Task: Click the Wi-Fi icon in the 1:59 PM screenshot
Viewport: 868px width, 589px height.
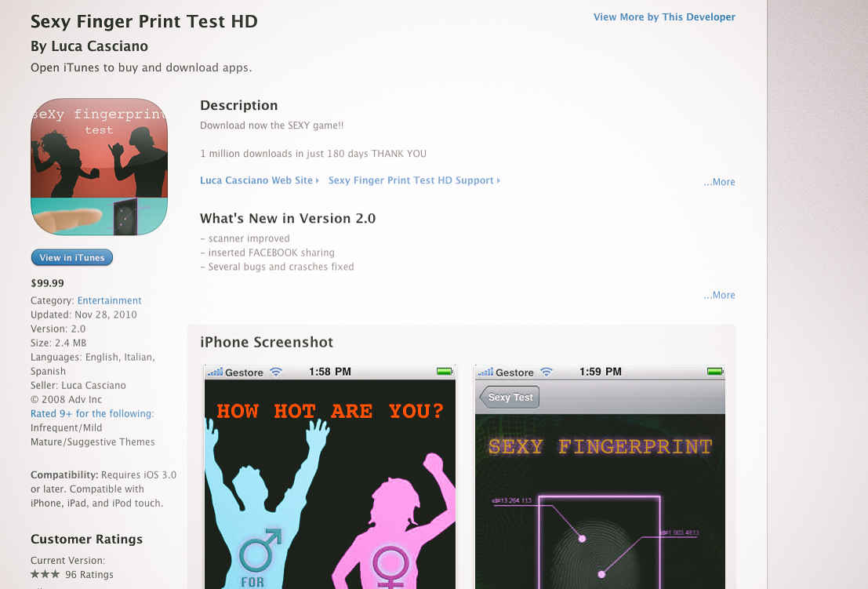Action: 547,372
